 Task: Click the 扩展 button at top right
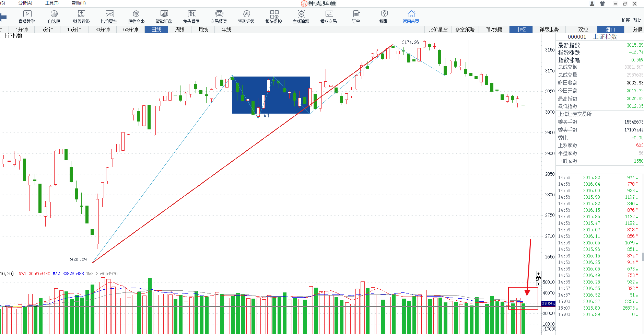[x=625, y=20]
